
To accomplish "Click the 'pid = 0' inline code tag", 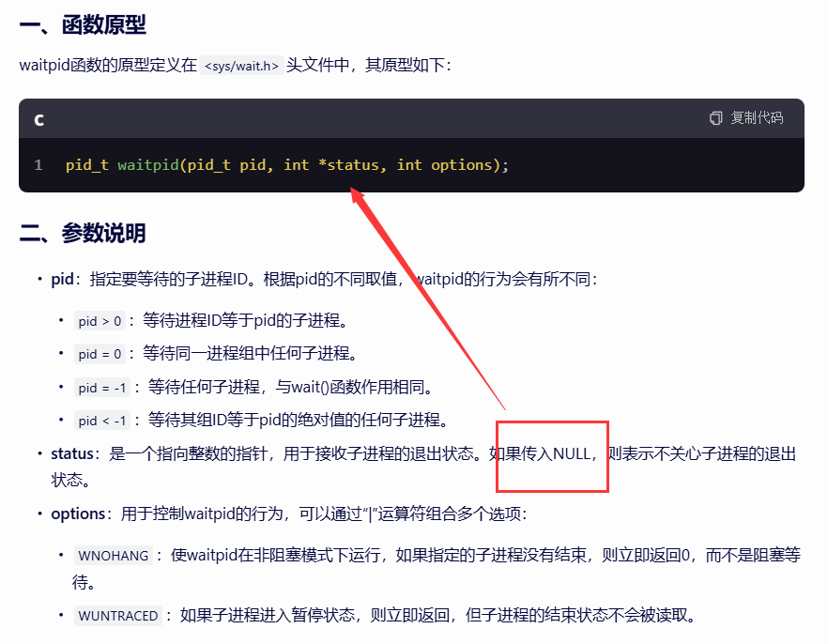I will [100, 354].
